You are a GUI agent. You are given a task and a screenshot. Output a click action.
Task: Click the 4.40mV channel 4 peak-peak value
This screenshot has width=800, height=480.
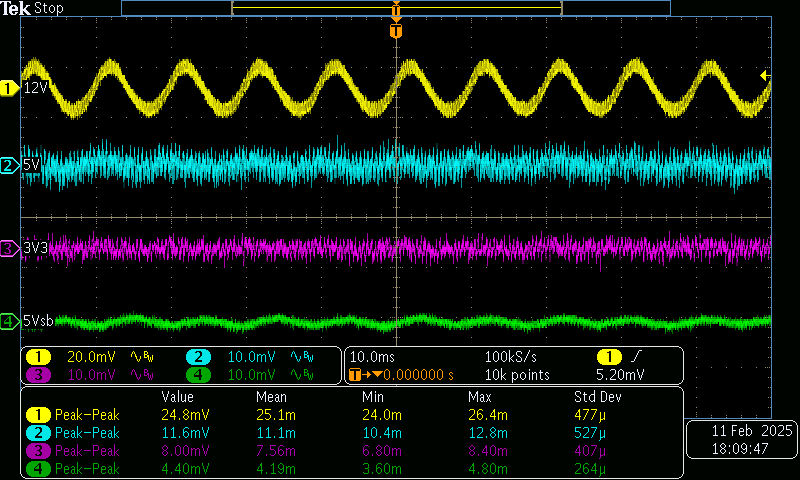185,469
